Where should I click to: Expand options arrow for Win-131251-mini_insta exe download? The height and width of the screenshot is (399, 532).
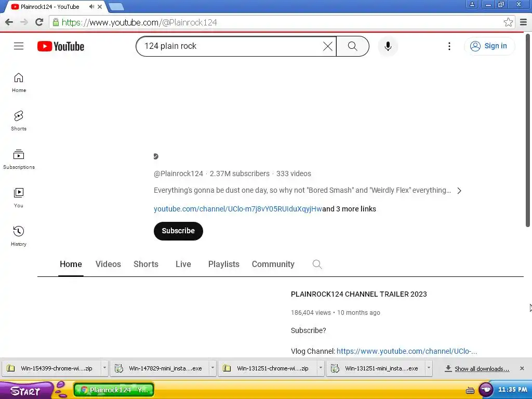429,368
